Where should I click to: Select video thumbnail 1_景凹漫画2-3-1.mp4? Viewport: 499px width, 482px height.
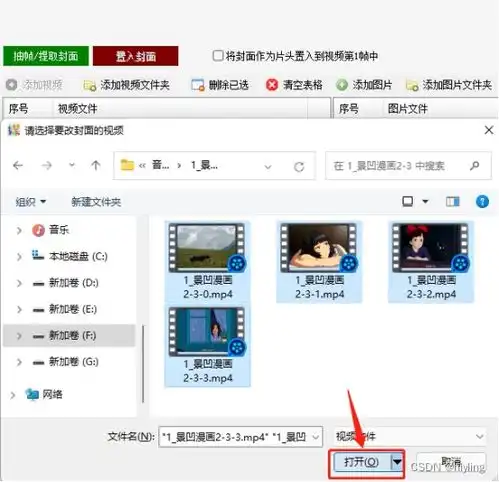coord(319,262)
